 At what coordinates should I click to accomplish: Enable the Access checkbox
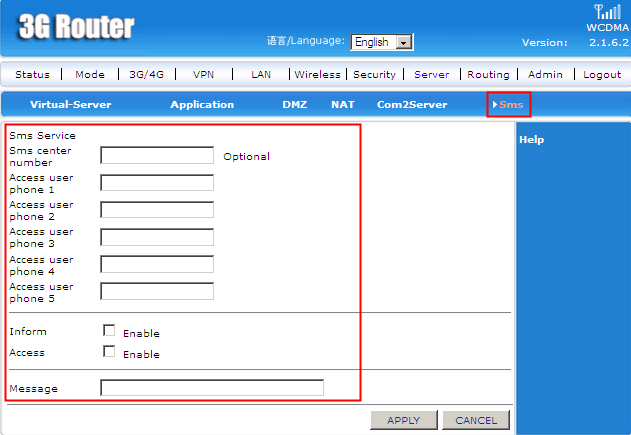tap(109, 351)
